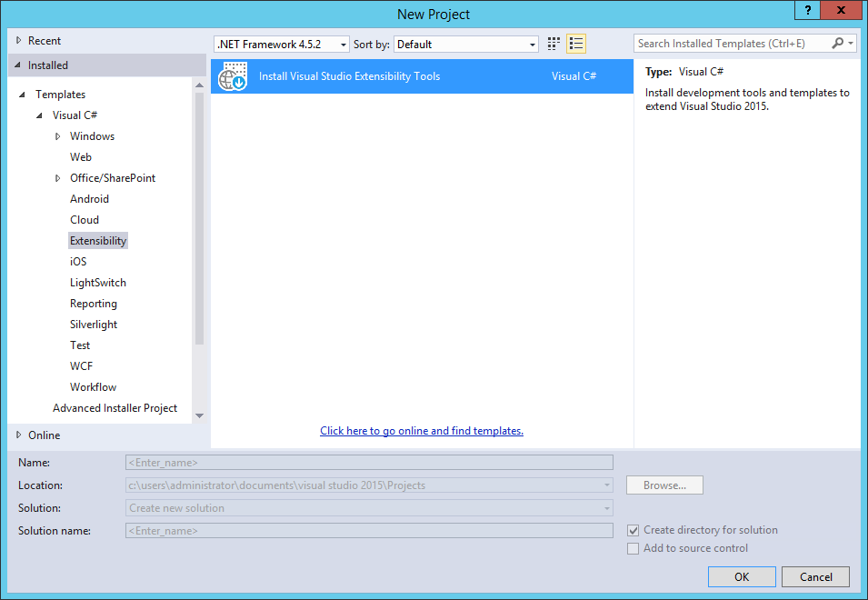Select Advanced Installer Project
The height and width of the screenshot is (600, 868).
[x=115, y=407]
